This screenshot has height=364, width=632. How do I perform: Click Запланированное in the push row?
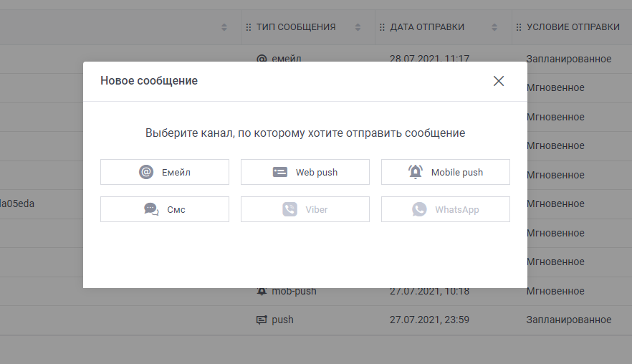[x=569, y=320]
